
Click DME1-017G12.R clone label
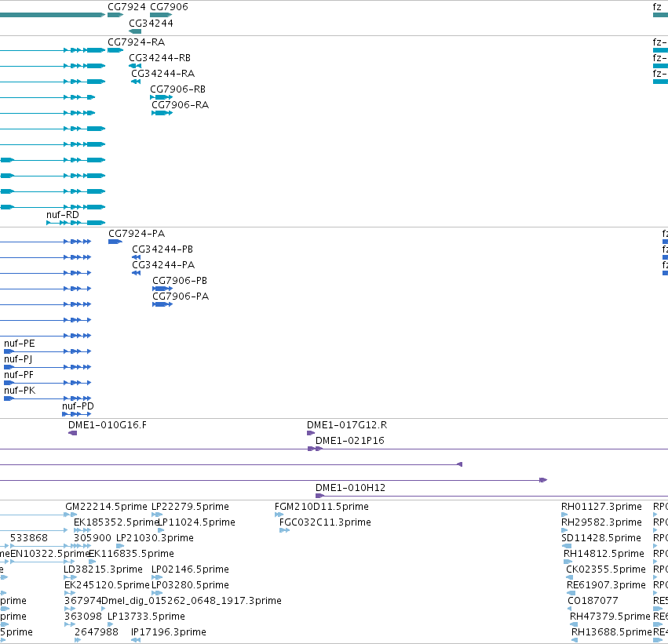pyautogui.click(x=347, y=425)
